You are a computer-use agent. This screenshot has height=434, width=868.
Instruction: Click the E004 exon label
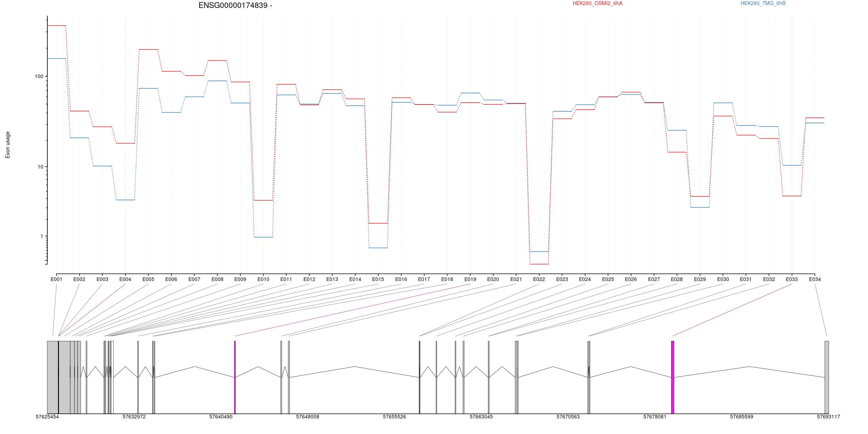(125, 279)
